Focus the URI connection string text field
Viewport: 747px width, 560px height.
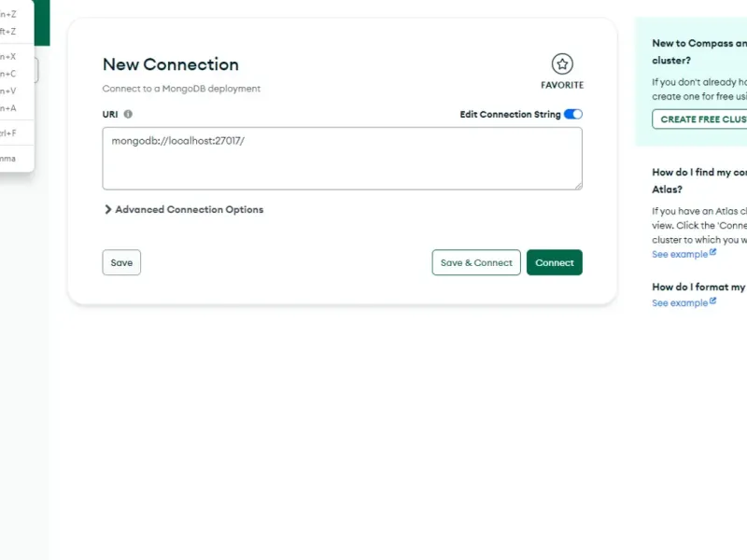(342, 158)
